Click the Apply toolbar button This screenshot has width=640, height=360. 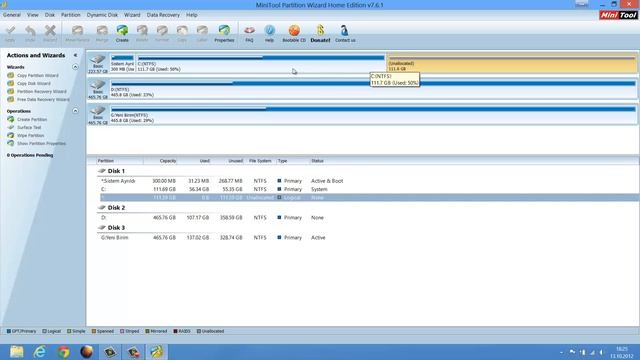(x=10, y=33)
